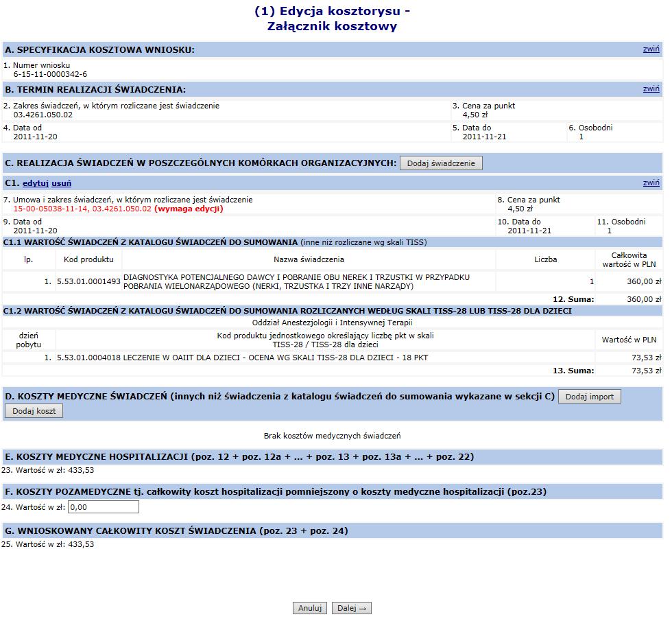Click date 2011-11-21 under 5. Data do

[484, 137]
